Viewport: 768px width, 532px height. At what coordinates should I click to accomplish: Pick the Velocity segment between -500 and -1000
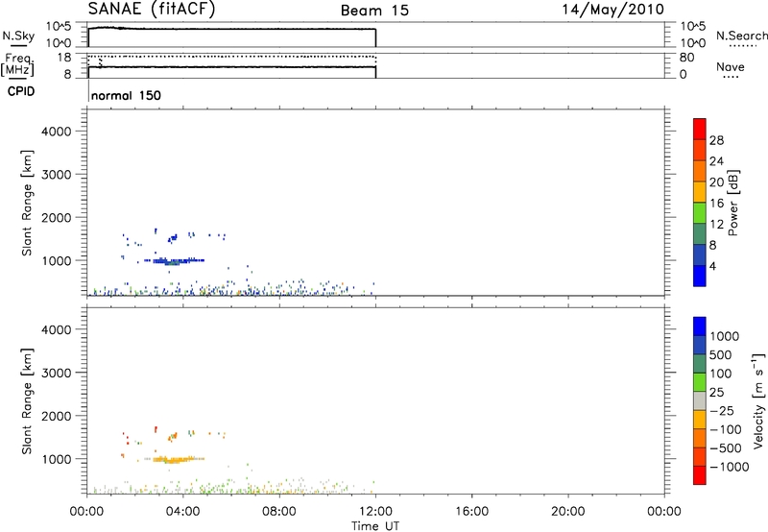click(700, 456)
